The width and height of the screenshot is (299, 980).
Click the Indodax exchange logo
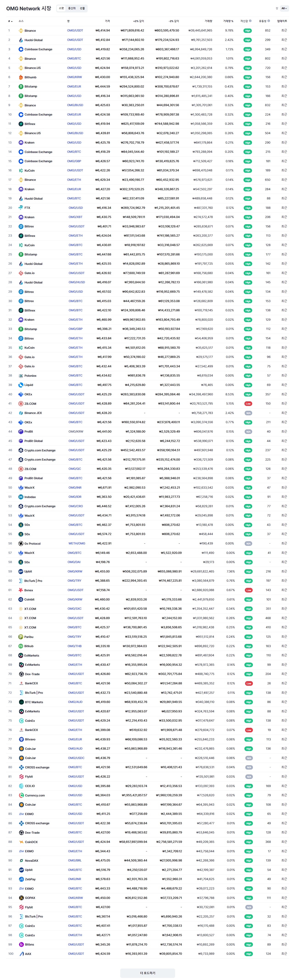point(21,497)
